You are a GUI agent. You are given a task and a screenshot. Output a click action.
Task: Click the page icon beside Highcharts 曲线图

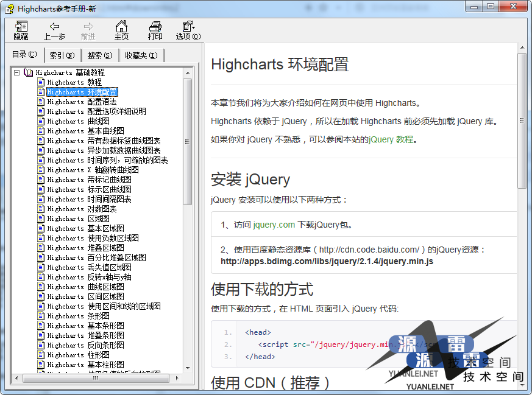point(41,121)
